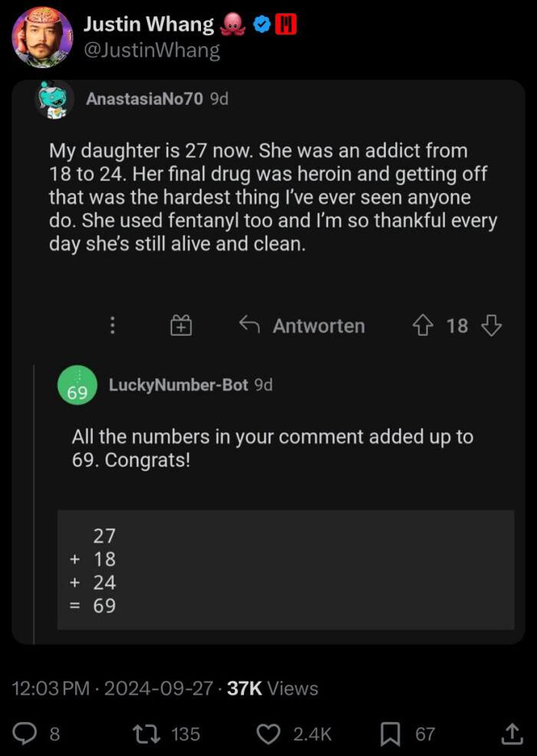The width and height of the screenshot is (537, 756).
Task: Like the tweet with heart icon
Action: pos(268,735)
